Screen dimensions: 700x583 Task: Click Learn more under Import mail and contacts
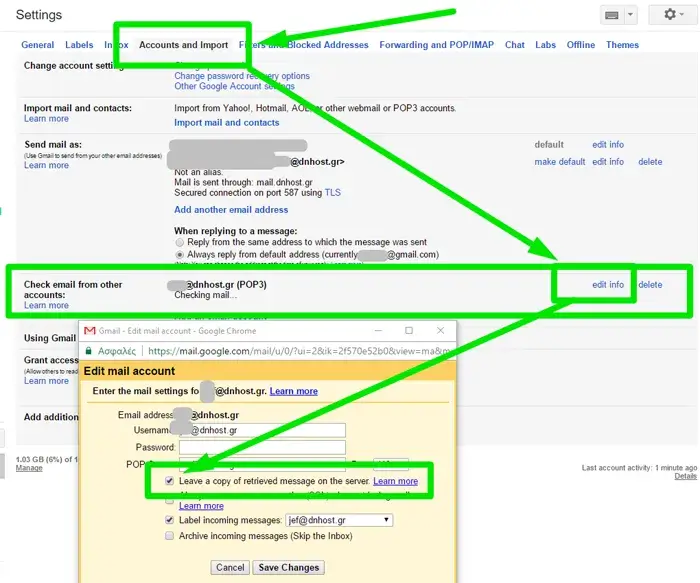pos(46,119)
